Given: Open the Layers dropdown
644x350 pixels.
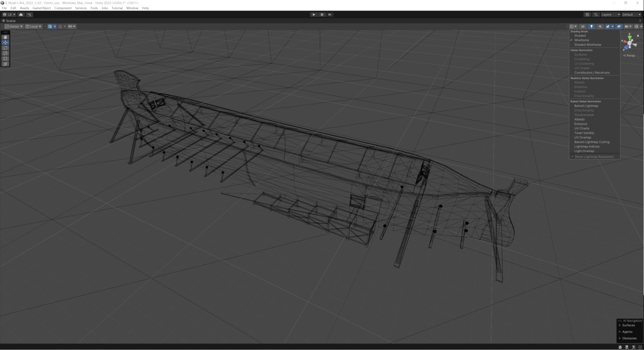Looking at the screenshot, I should [x=610, y=14].
